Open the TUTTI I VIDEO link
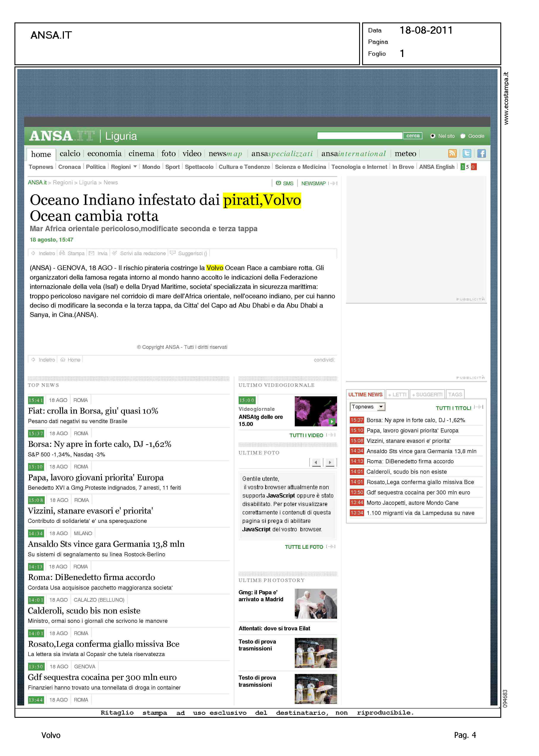Viewport: 539px width, 756px height. (306, 435)
